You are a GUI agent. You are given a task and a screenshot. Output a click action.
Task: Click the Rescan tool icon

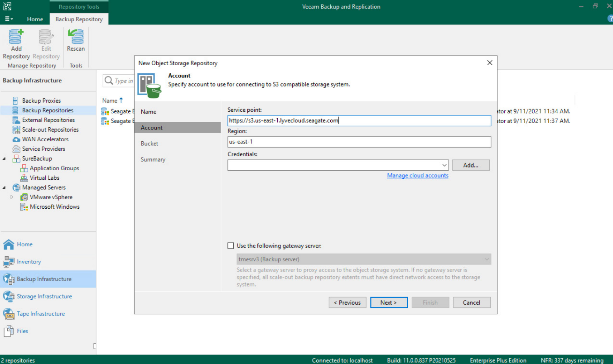coord(76,37)
